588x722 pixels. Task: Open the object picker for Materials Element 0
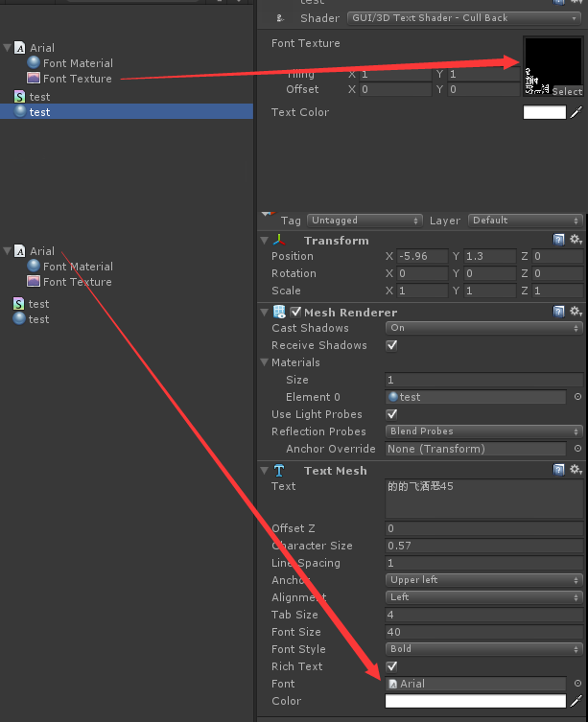click(x=577, y=397)
